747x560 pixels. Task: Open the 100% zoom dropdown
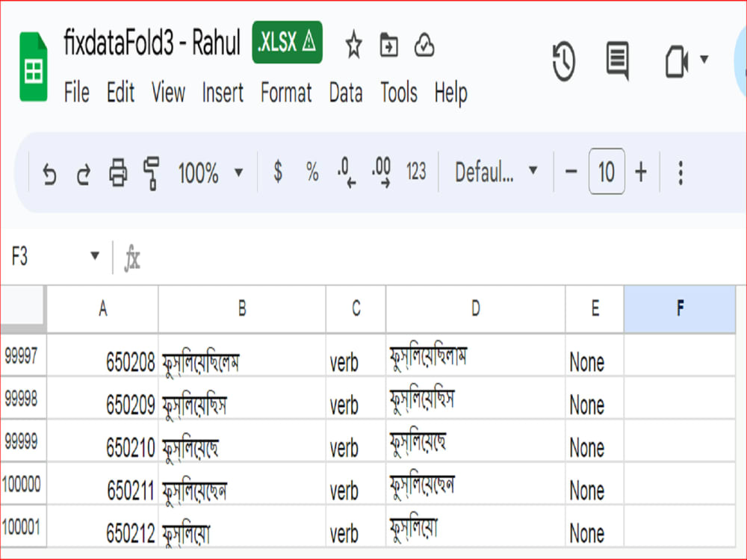210,172
